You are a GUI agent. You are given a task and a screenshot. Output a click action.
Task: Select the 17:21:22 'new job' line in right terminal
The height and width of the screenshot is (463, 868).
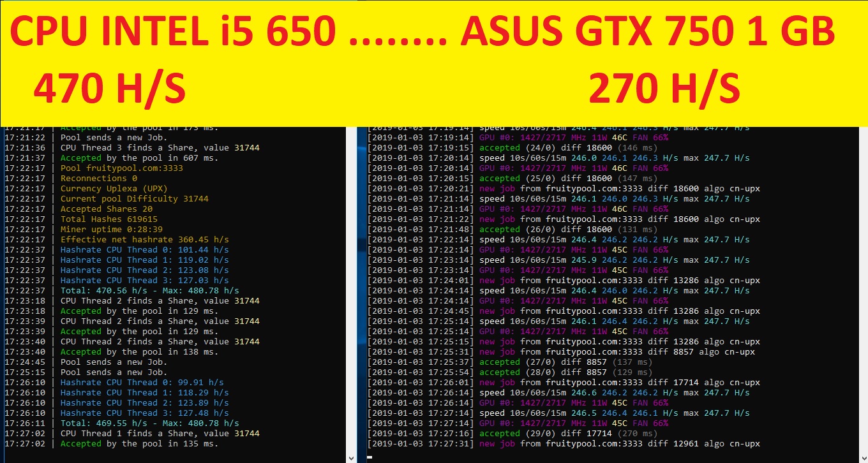pos(564,219)
